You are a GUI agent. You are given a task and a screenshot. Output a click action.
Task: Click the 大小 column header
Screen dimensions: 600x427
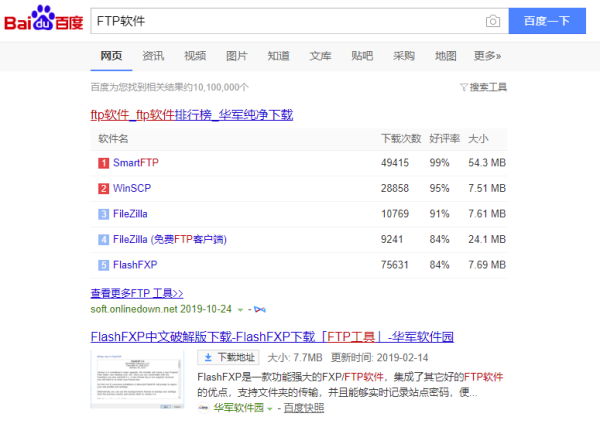pos(478,139)
